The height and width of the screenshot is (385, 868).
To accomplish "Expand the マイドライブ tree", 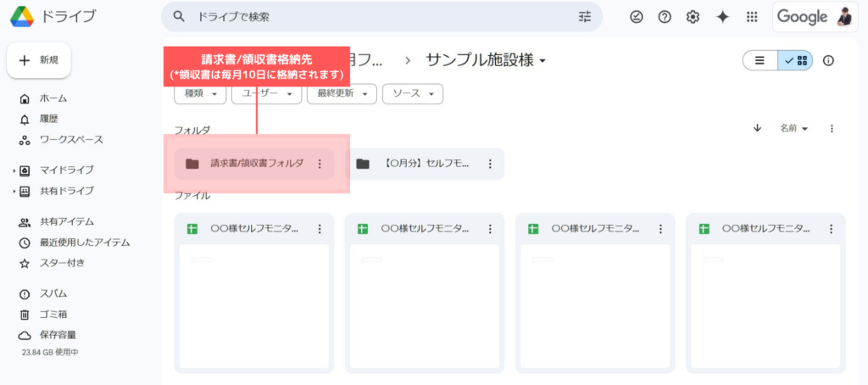I will [14, 170].
